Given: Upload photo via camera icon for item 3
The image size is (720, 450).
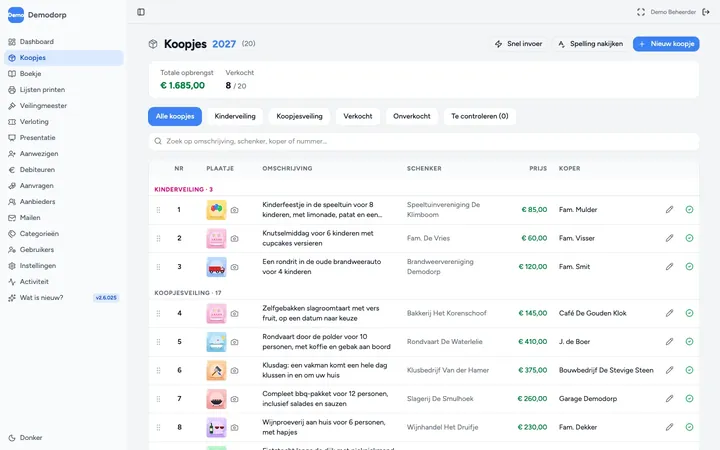Looking at the screenshot, I should [x=235, y=267].
